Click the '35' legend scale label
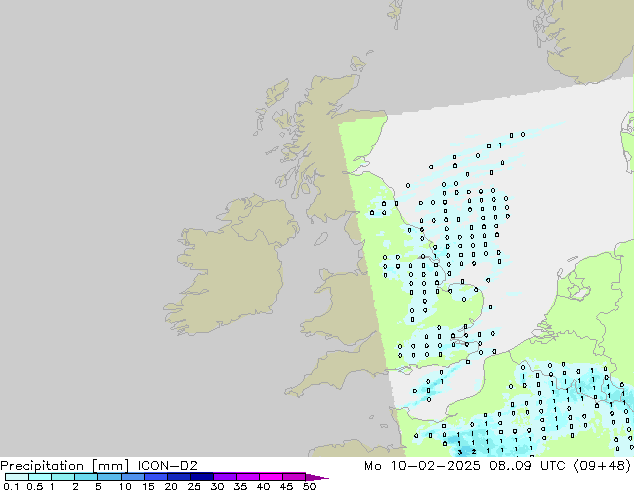The image size is (634, 490). click(240, 486)
